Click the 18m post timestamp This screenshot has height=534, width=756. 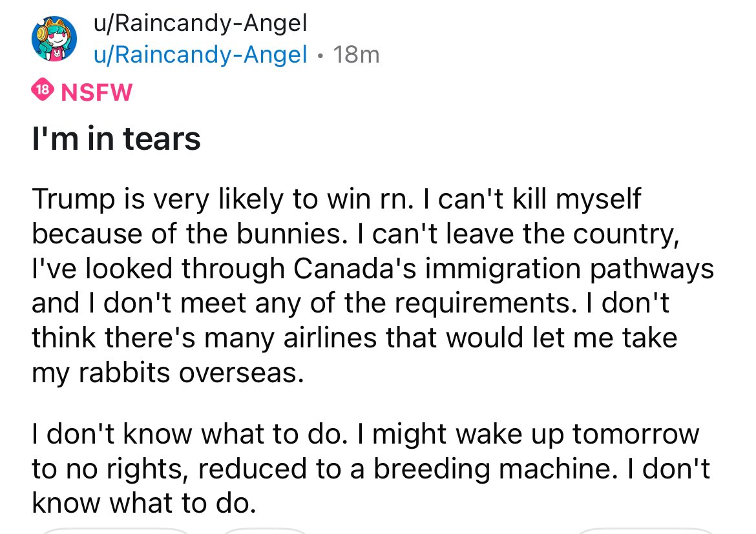(357, 56)
